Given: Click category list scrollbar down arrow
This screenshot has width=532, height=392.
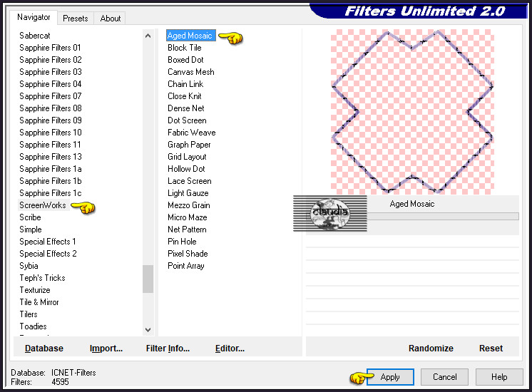Looking at the screenshot, I should pyautogui.click(x=148, y=329).
